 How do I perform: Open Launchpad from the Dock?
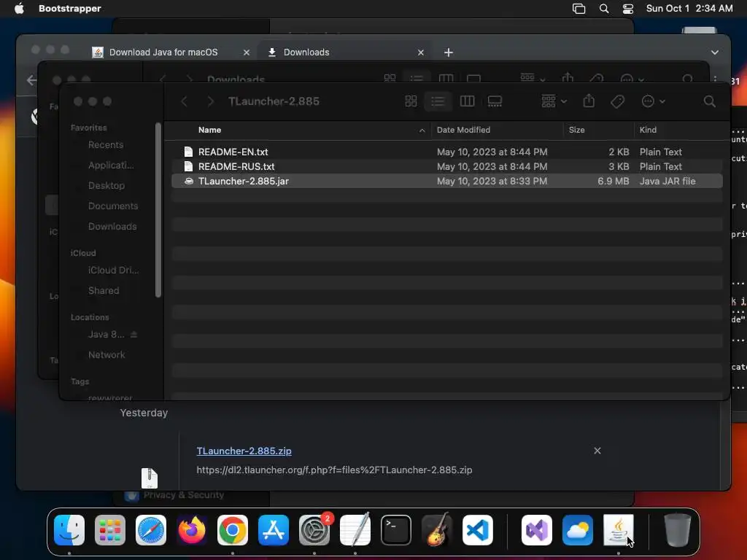coord(110,530)
